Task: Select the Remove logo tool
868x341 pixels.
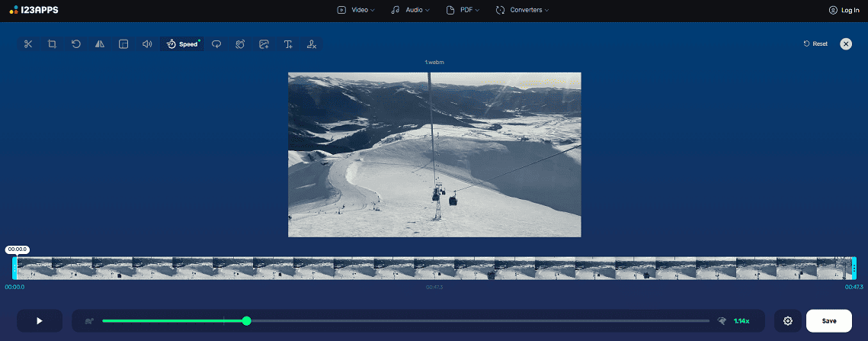Action: point(312,44)
